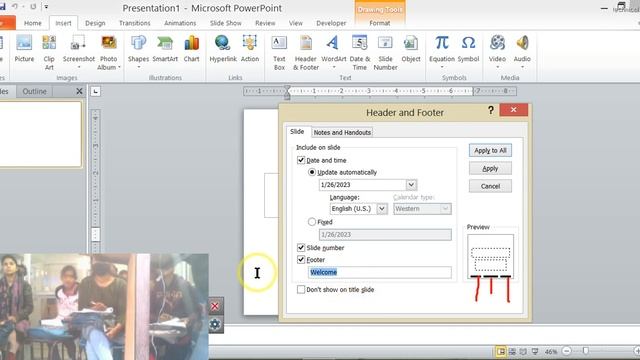Cancel the Header and Footer dialog
The height and width of the screenshot is (360, 640).
(490, 186)
